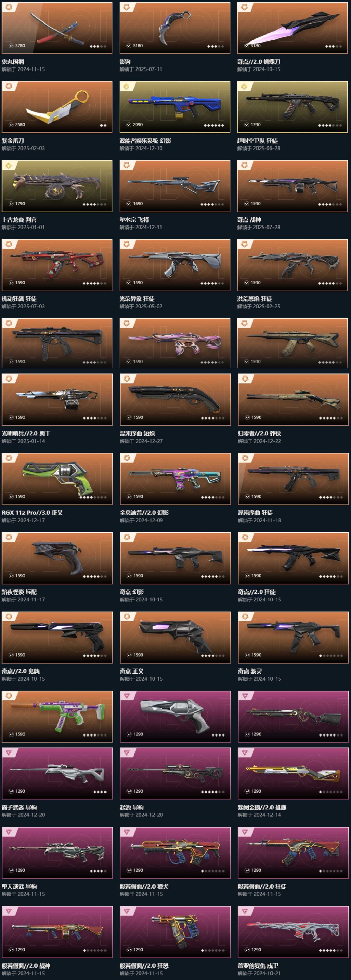
Task: Select the 机动狂飙 狂徒 red rifle thumbnail
Action: (x=57, y=265)
